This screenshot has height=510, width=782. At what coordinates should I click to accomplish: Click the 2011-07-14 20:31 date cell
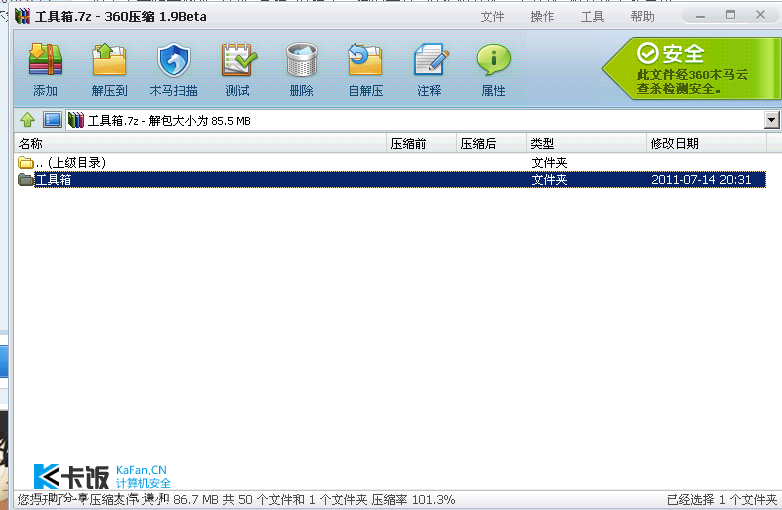(x=701, y=179)
